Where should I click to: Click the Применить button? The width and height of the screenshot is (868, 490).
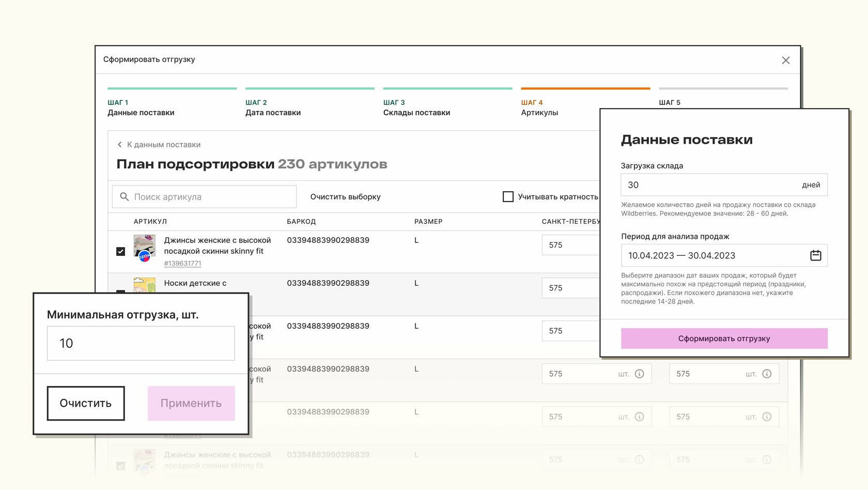(x=191, y=403)
